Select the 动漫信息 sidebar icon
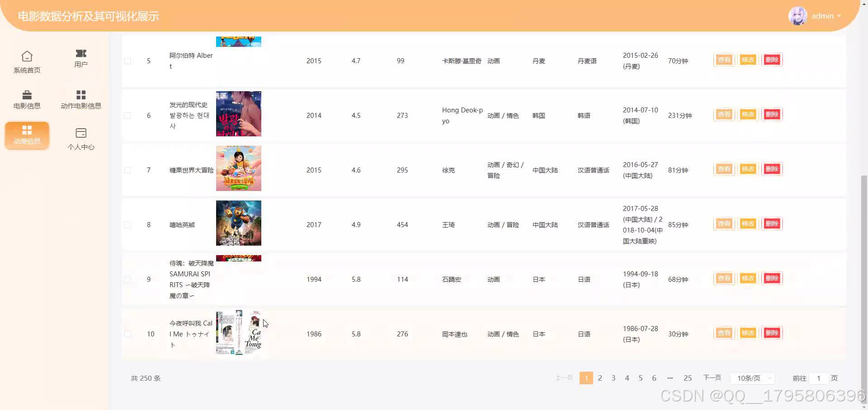The width and height of the screenshot is (868, 410). click(27, 130)
